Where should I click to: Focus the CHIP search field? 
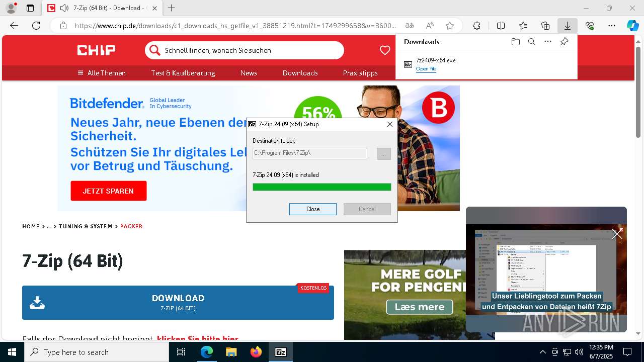pos(245,50)
